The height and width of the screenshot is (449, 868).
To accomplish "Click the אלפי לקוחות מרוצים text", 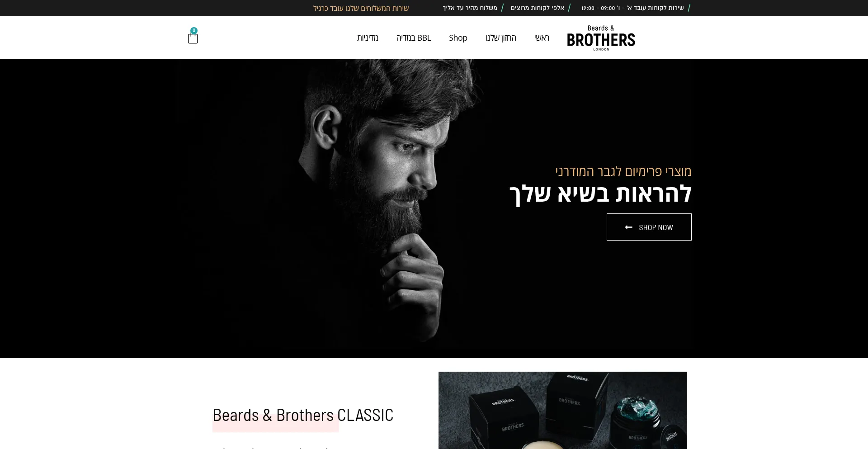I will (x=538, y=8).
